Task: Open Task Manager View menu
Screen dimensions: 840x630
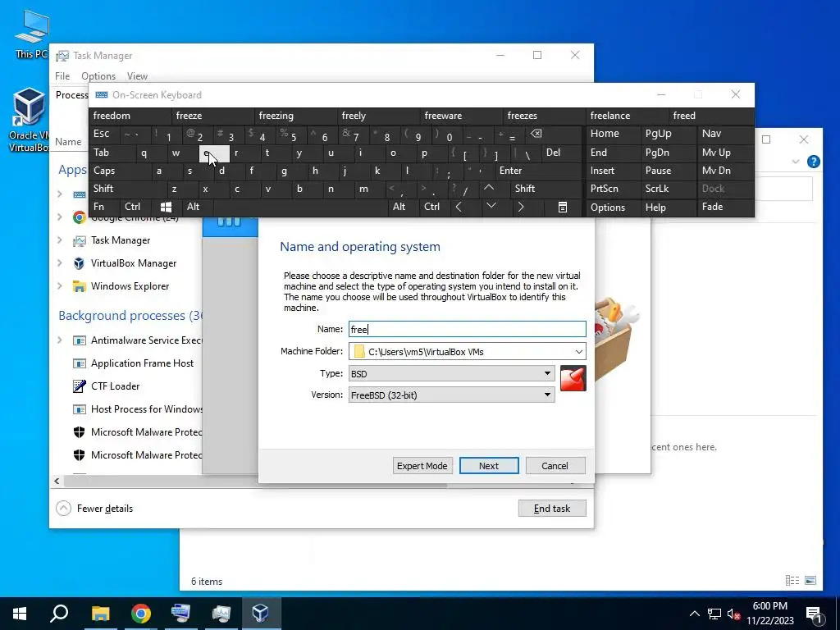Action: click(137, 76)
